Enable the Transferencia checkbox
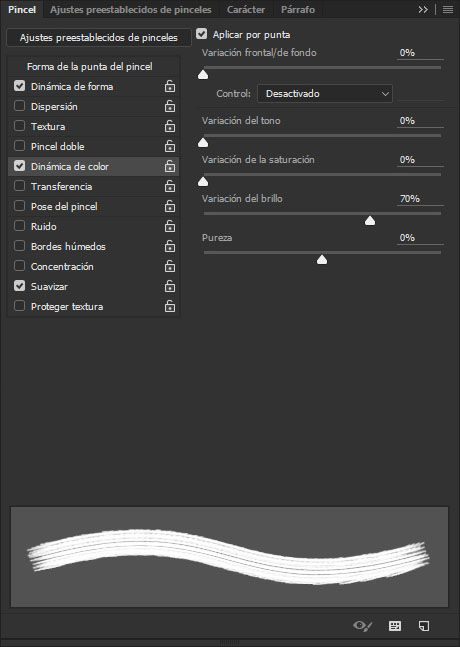Viewport: 460px width, 647px height. pos(19,186)
